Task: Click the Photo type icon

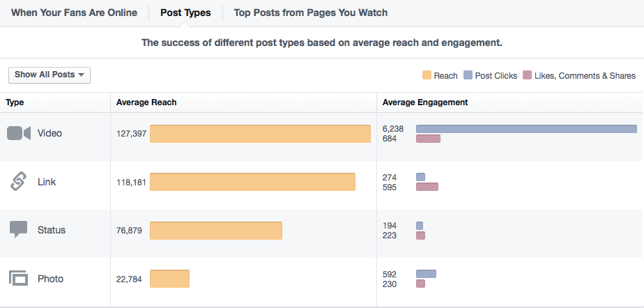Action: coord(19,279)
